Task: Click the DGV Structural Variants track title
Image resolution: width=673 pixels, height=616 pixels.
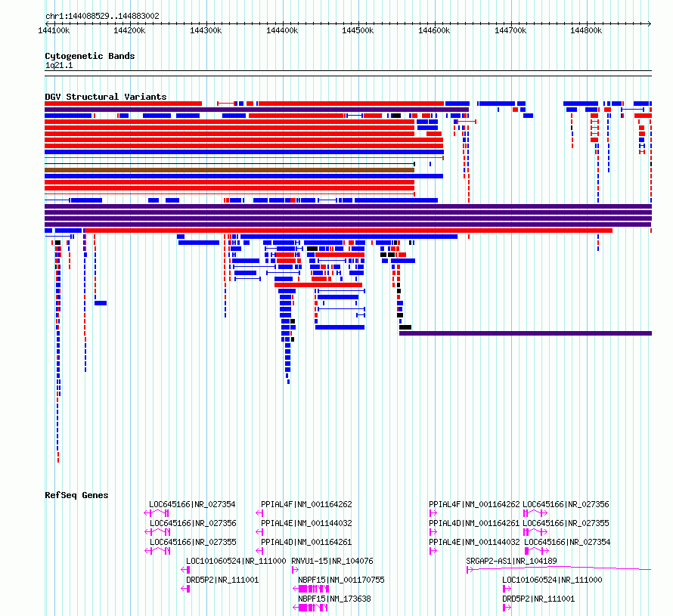Action: point(106,97)
